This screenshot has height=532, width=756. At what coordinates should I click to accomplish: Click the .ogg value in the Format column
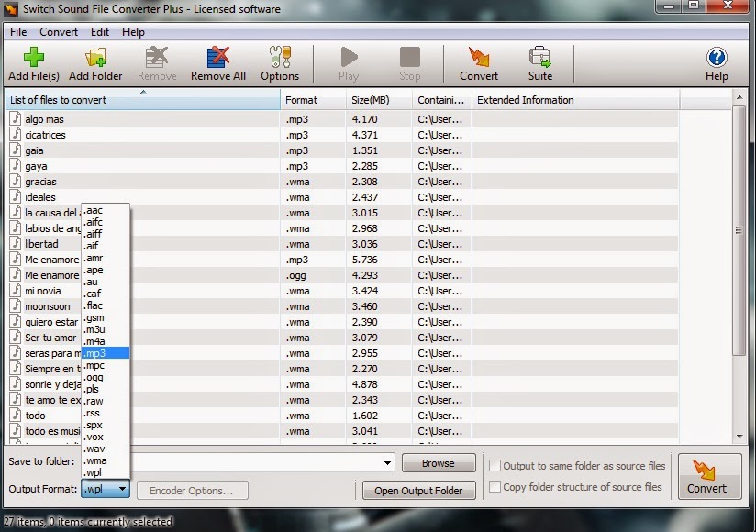[295, 276]
